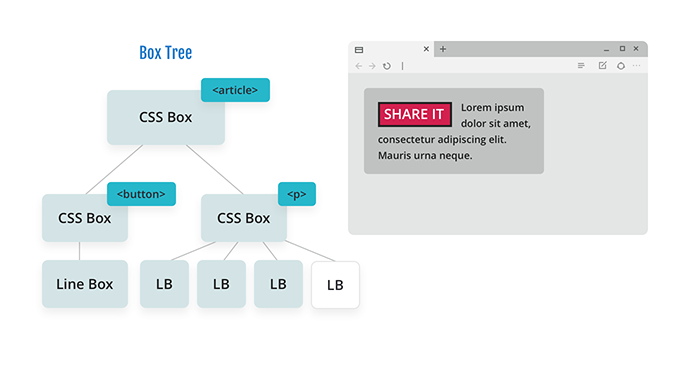Select the <button> tag label

(x=141, y=194)
